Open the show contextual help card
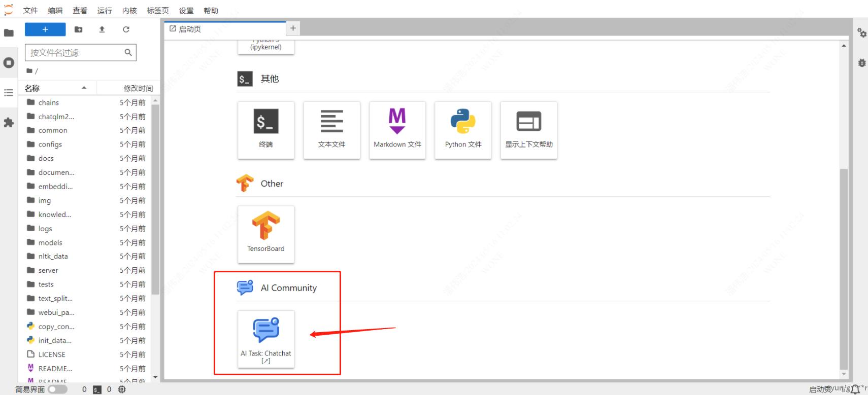The image size is (868, 395). (x=528, y=130)
